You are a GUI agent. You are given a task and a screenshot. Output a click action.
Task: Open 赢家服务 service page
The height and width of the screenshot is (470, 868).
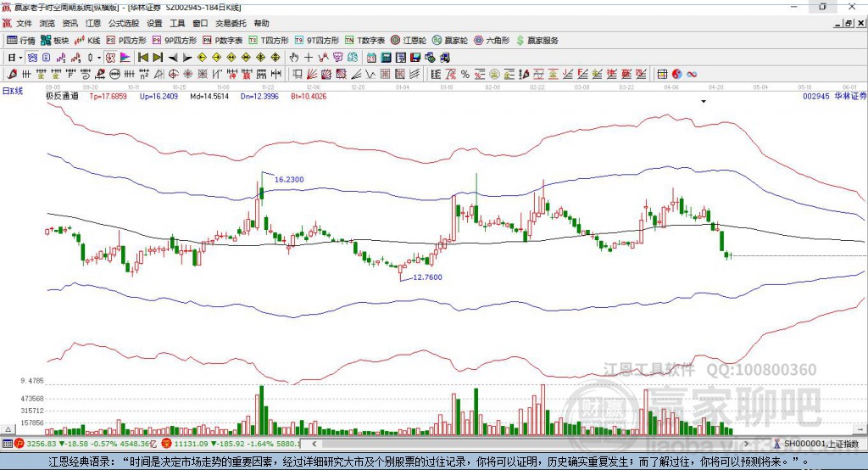pos(537,41)
